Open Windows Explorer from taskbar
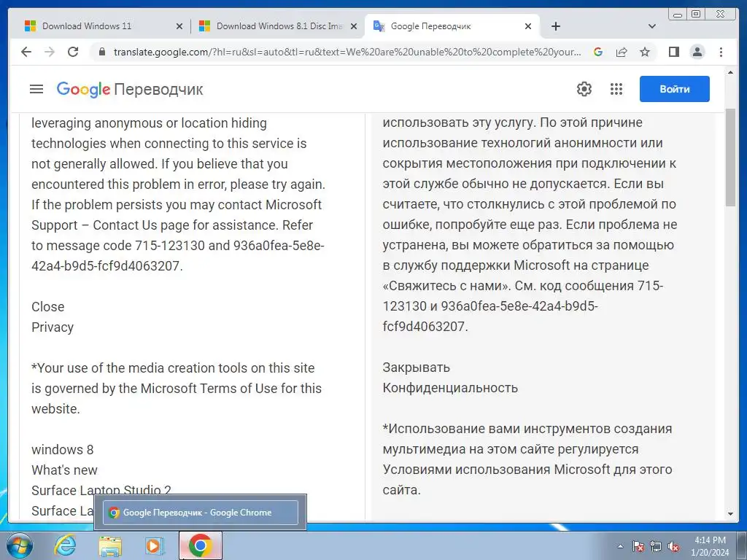The width and height of the screenshot is (747, 560). (110, 545)
